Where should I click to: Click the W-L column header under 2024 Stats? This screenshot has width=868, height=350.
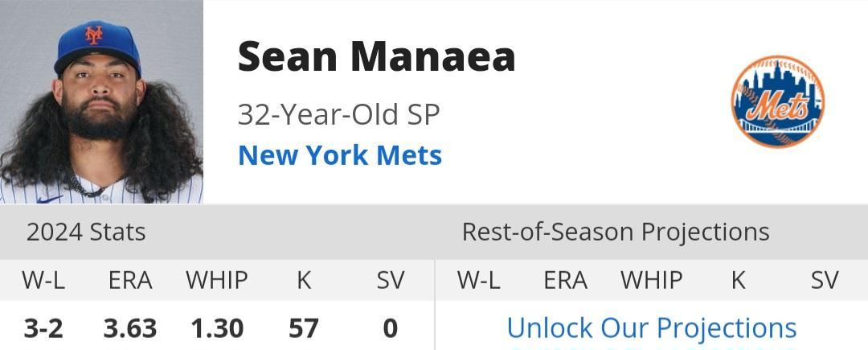point(43,280)
